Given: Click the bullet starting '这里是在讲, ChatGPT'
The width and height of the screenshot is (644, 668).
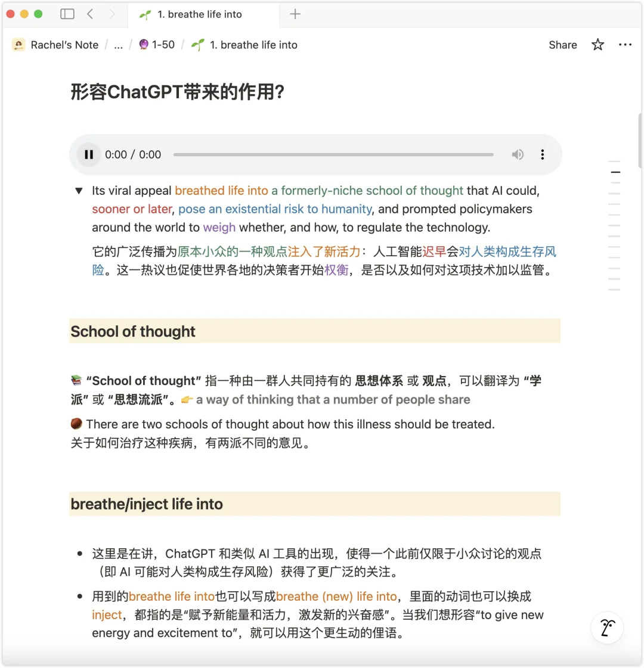Looking at the screenshot, I should click(x=317, y=563).
